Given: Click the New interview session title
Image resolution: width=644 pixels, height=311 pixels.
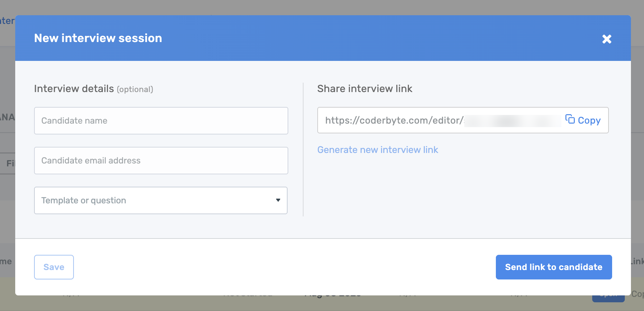Looking at the screenshot, I should tap(98, 38).
